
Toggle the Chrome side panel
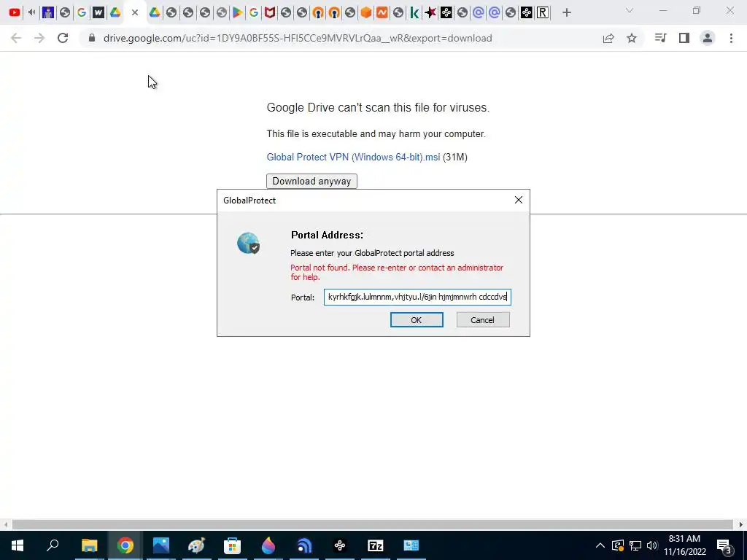(x=684, y=38)
